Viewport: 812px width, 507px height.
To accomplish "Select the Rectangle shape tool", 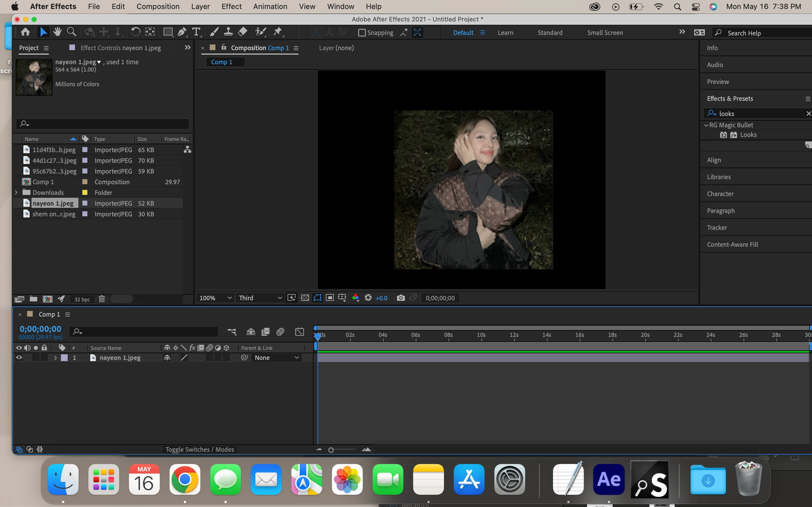I will 168,32.
